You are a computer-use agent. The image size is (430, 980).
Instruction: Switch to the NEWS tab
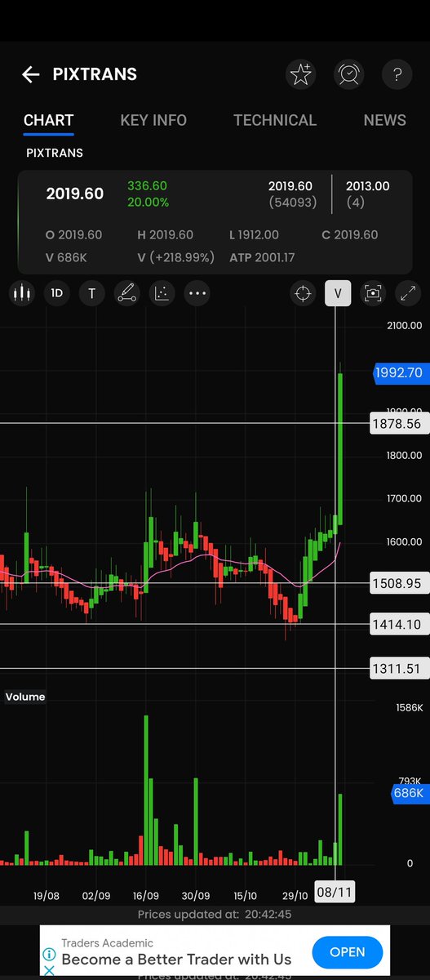click(x=385, y=120)
